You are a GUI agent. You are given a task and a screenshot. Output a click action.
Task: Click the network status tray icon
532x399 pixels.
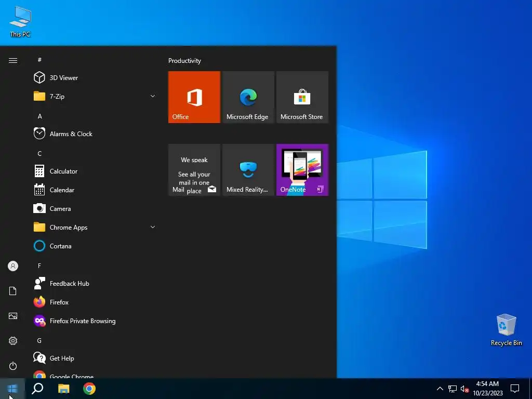pyautogui.click(x=453, y=389)
